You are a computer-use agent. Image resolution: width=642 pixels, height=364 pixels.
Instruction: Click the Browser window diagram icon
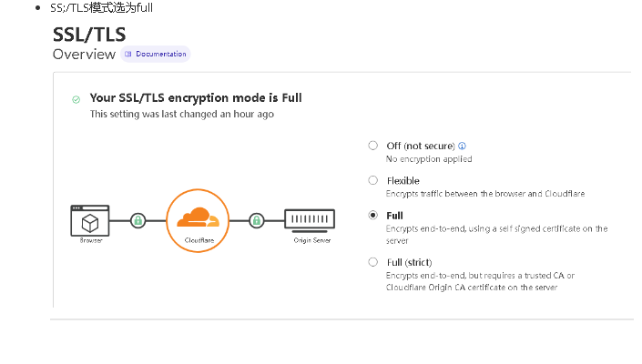90,219
